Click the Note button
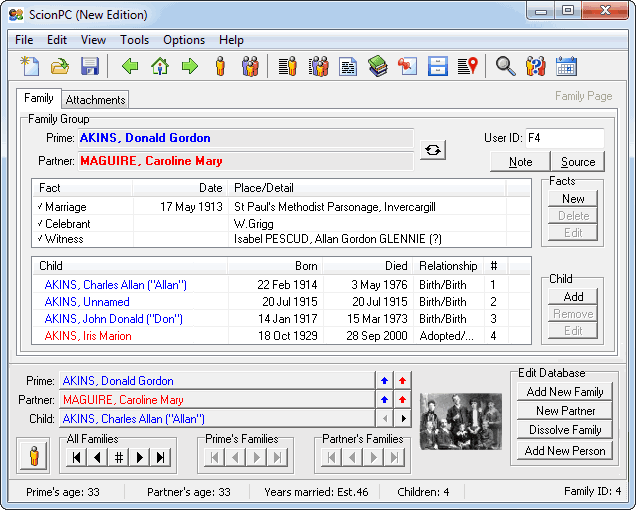Image resolution: width=636 pixels, height=510 pixels. tap(520, 162)
